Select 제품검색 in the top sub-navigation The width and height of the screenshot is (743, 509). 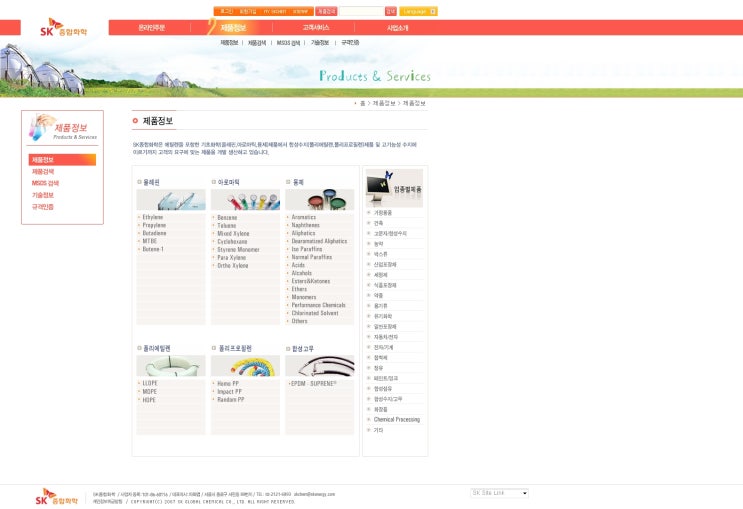pos(257,43)
